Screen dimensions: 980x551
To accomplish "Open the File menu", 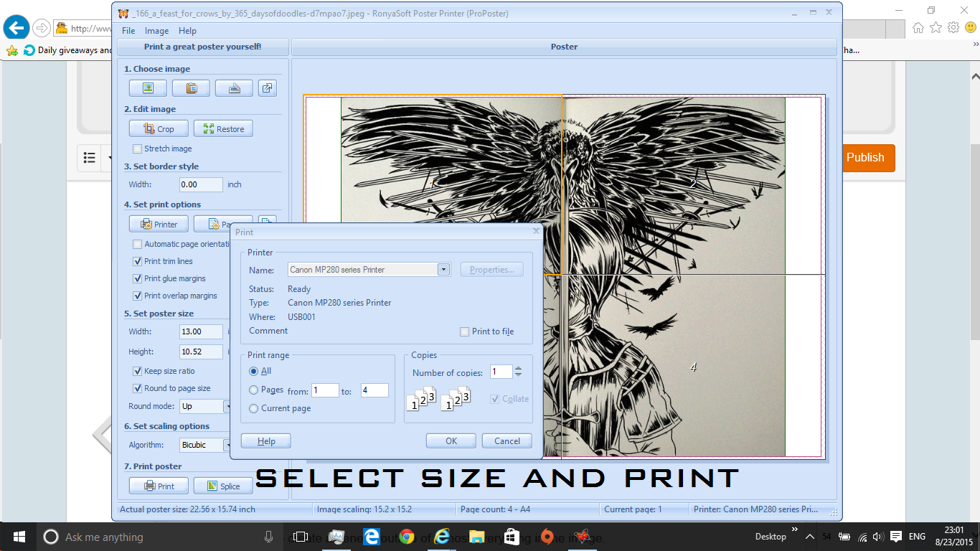I will tap(128, 31).
